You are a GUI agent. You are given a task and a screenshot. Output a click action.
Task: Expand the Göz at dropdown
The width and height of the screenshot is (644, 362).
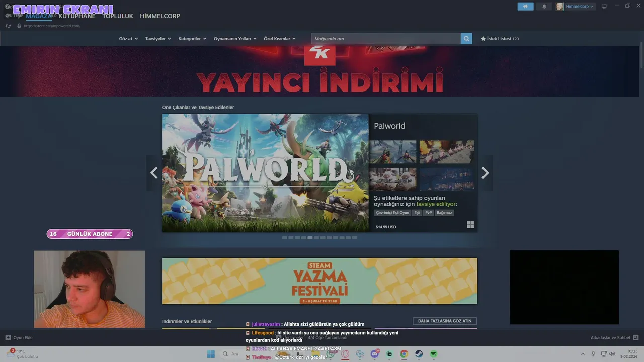[x=128, y=39]
